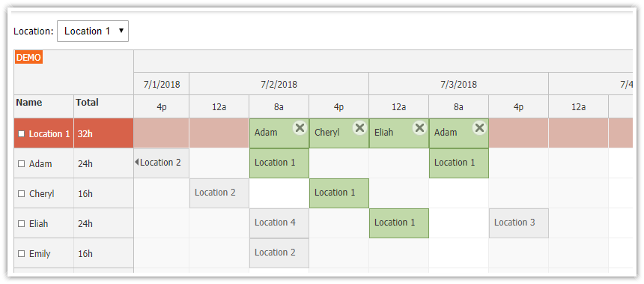Open the Location dropdown
This screenshot has width=644, height=284.
(93, 31)
